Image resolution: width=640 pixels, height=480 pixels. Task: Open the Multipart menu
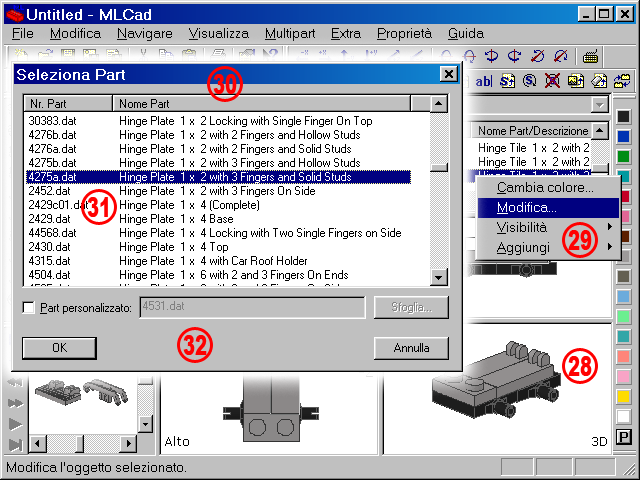click(290, 33)
